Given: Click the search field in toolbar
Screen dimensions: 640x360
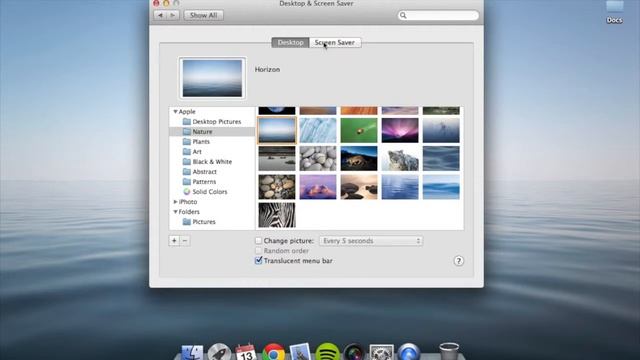Looking at the screenshot, I should click(438, 16).
